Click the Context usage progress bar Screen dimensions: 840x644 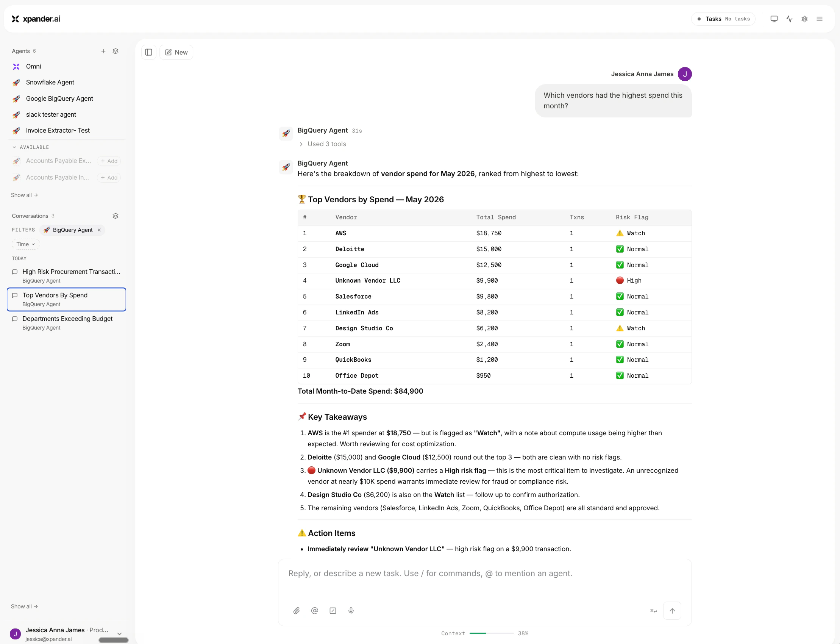click(492, 633)
